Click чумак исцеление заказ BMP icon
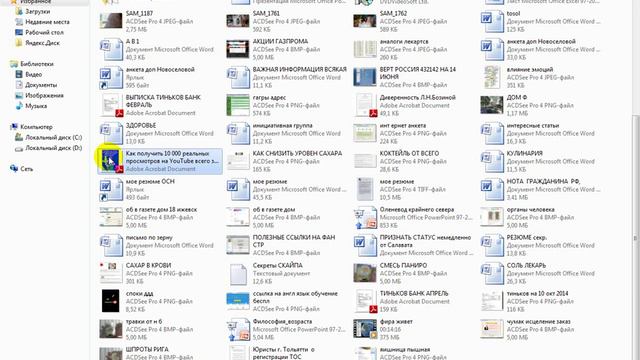The width and height of the screenshot is (640, 360). [x=492, y=329]
